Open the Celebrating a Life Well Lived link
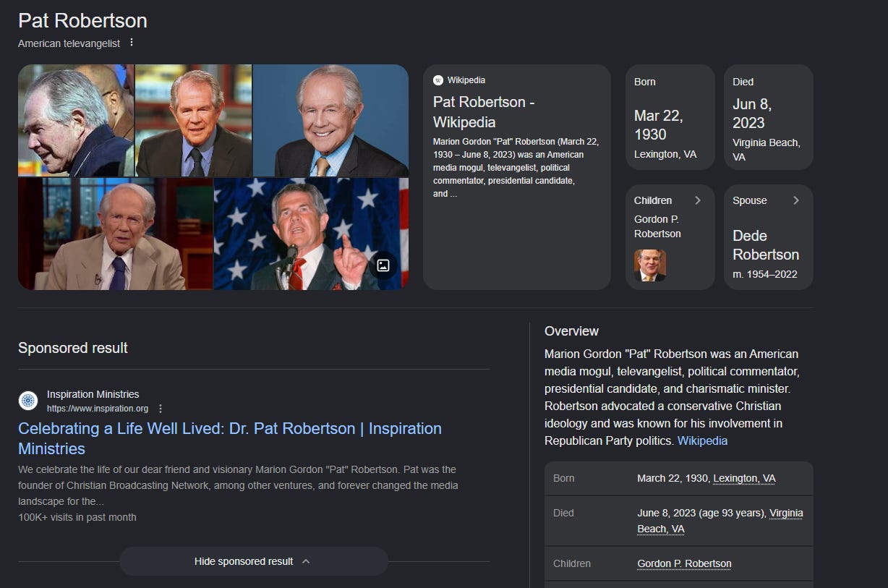The width and height of the screenshot is (888, 588). [x=230, y=438]
